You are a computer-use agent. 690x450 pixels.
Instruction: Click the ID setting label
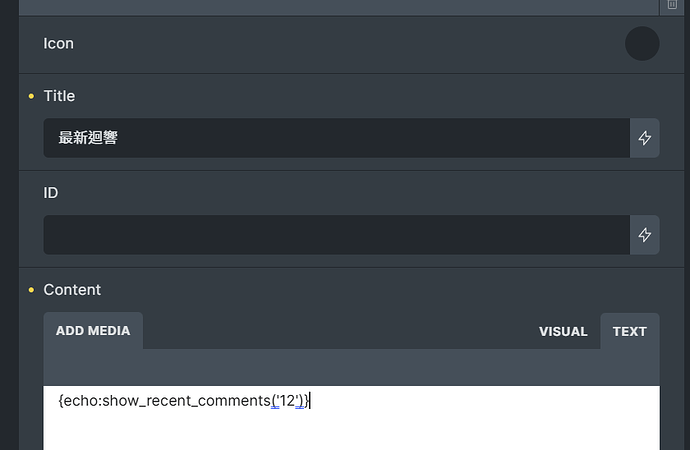51,193
